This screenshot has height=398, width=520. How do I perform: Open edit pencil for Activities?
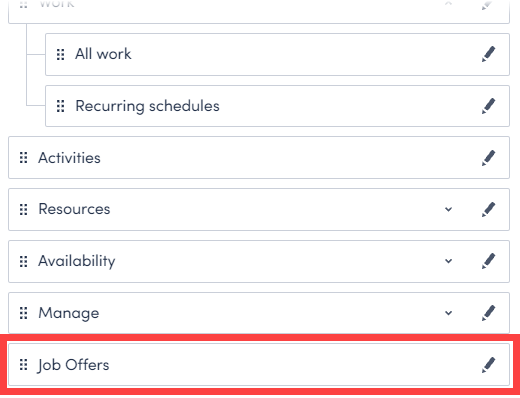[488, 158]
